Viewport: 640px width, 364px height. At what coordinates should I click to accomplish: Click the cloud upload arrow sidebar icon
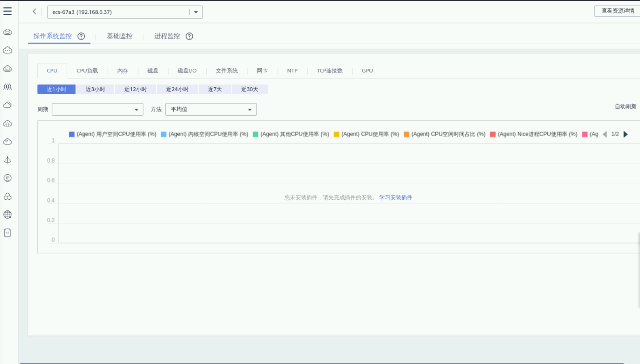(7, 124)
